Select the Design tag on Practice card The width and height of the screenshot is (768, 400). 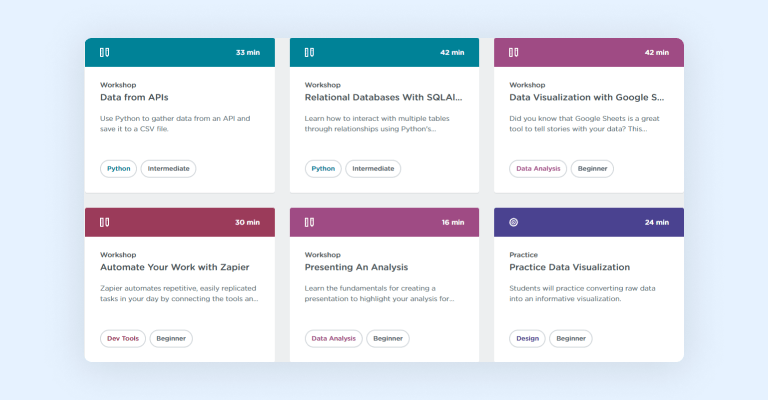(527, 338)
